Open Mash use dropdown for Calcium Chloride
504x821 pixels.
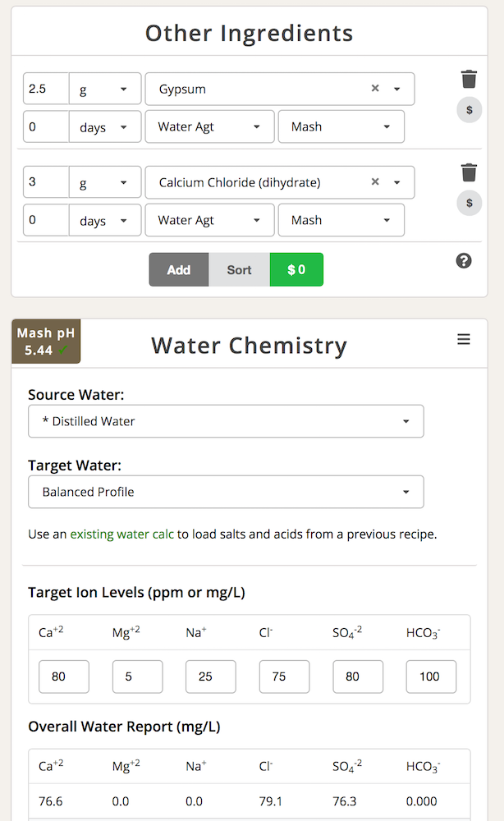(x=341, y=220)
